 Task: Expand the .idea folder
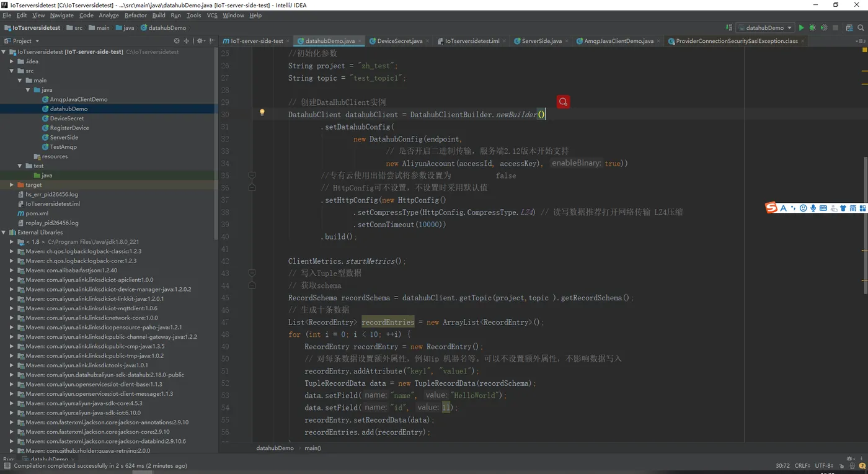12,61
